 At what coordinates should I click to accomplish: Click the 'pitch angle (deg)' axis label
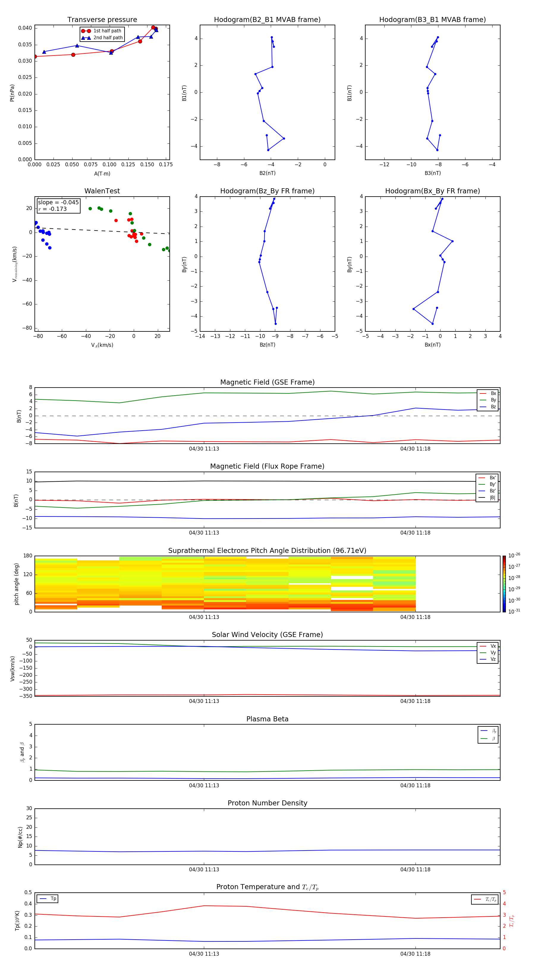click(16, 584)
